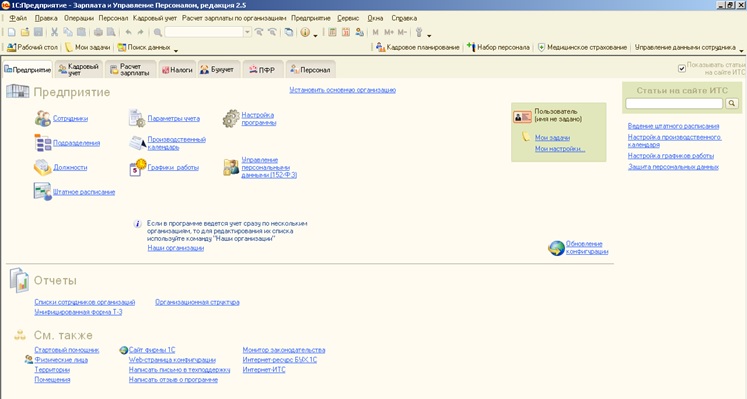Click the Обновление конфигурации globe icon
Viewport: 747px width, 399px height.
(x=556, y=248)
